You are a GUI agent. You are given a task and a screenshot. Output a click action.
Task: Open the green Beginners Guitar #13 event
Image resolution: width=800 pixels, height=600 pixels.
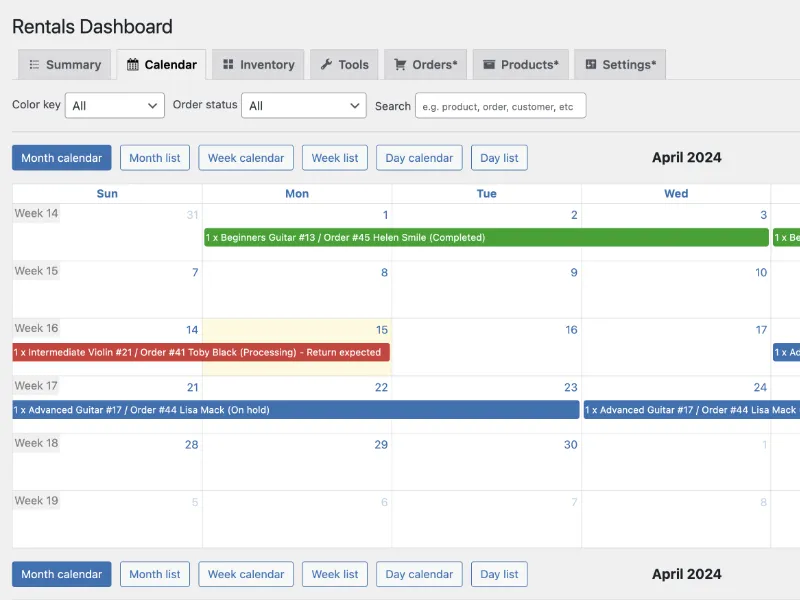(486, 237)
